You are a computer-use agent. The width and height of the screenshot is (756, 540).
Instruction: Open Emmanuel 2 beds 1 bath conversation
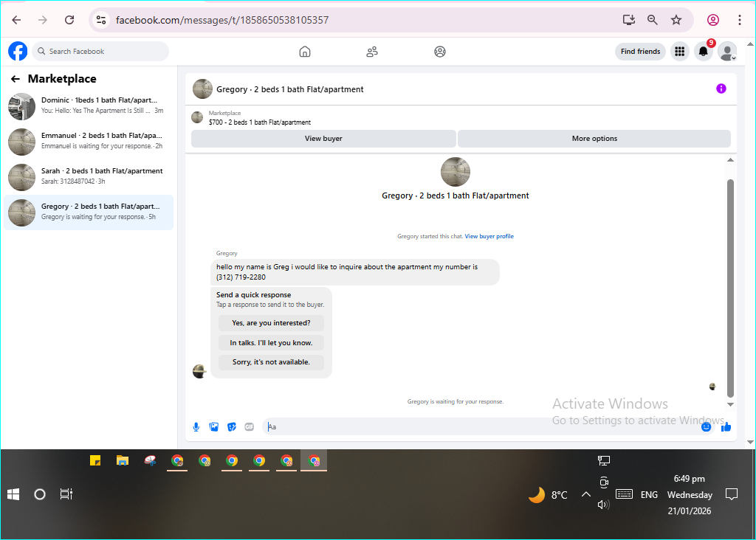pyautogui.click(x=89, y=142)
